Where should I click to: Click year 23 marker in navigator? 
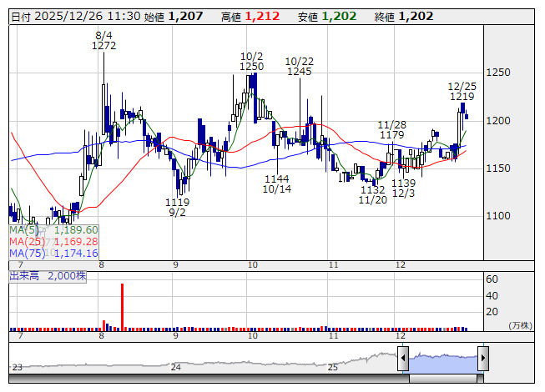point(17,367)
